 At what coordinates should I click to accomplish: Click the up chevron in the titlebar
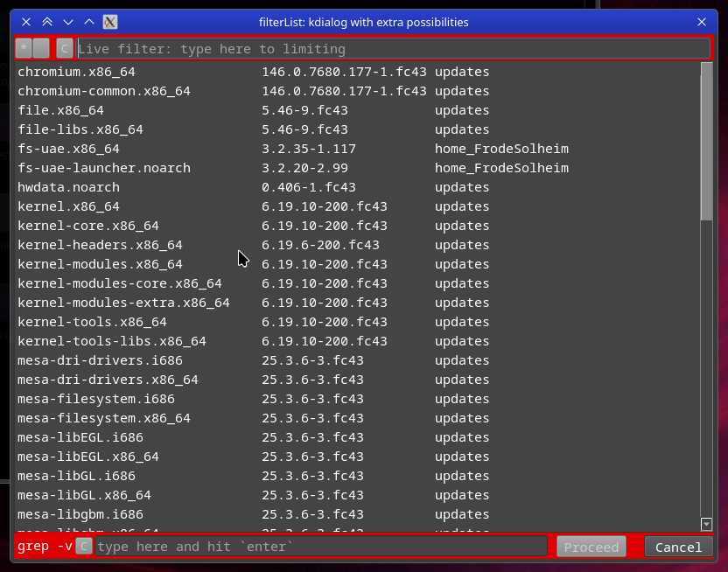(x=89, y=22)
